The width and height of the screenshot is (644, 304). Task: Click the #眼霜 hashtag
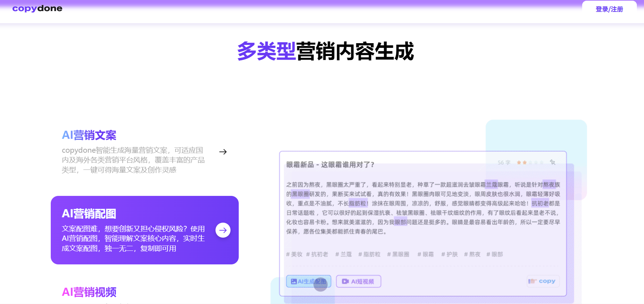(x=426, y=254)
